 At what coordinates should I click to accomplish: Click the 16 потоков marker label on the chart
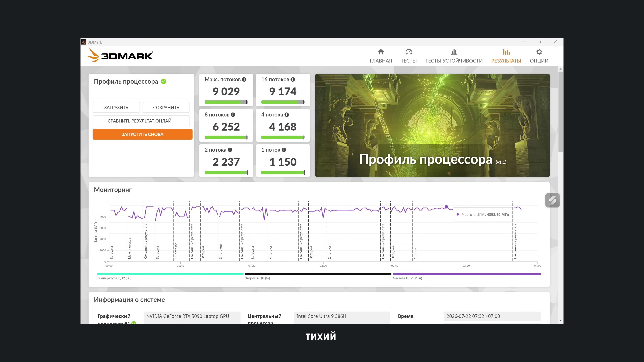[176, 250]
